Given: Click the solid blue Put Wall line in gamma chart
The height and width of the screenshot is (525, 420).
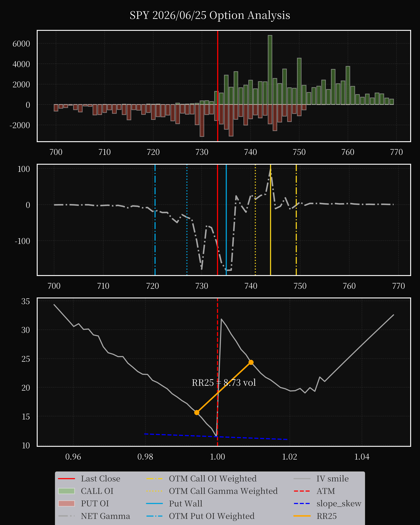Looking at the screenshot, I should pyautogui.click(x=226, y=220).
